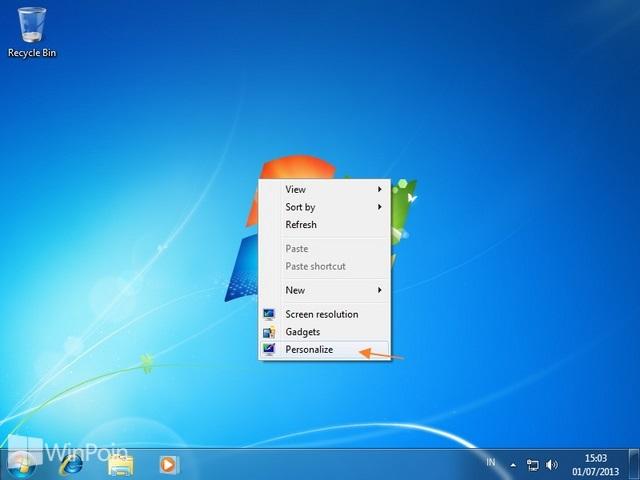
Task: Open the IN input language indicator
Action: click(x=491, y=462)
